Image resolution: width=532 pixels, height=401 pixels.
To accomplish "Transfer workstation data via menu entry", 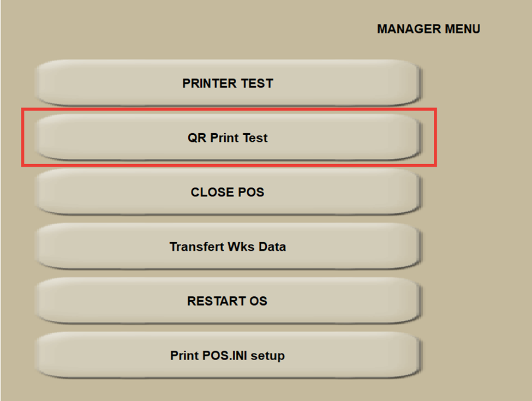I will pos(228,246).
